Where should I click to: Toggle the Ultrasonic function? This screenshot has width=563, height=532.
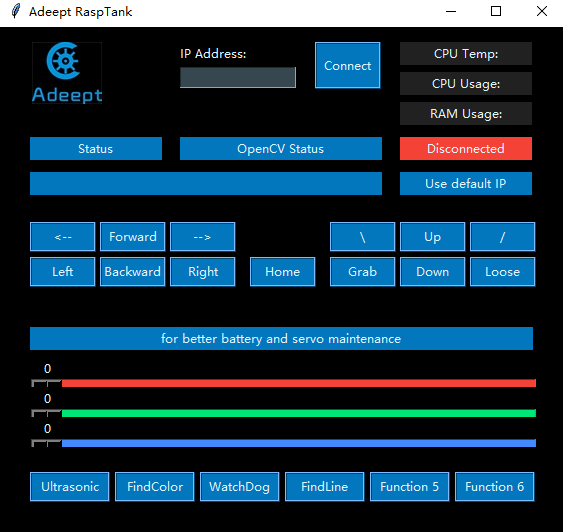(x=70, y=486)
